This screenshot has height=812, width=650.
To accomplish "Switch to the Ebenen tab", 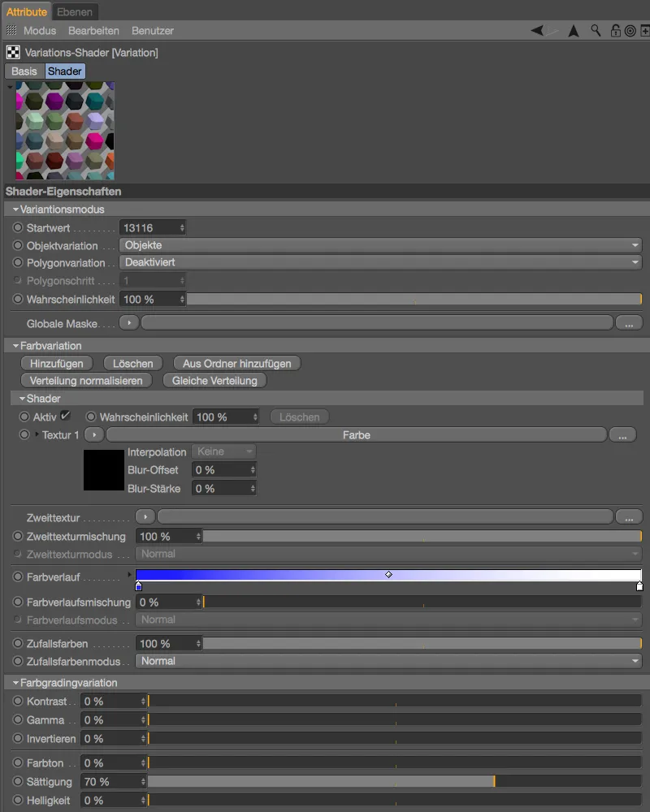I will (76, 11).
